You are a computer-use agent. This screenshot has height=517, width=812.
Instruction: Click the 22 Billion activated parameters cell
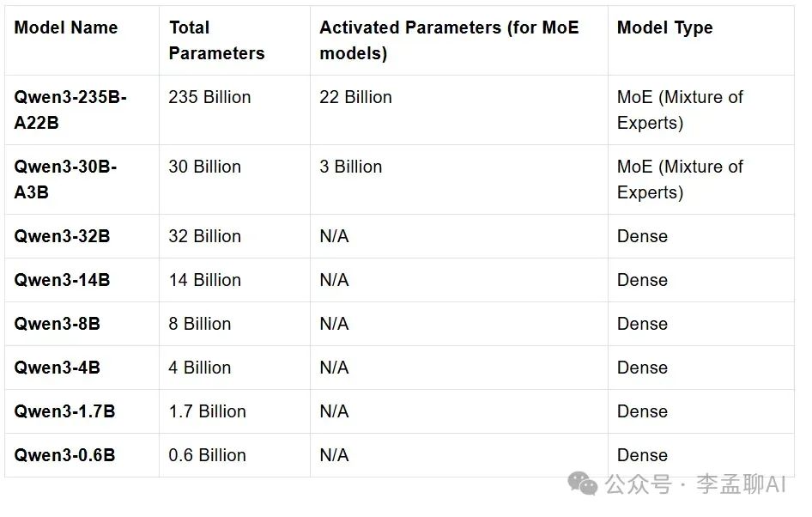pyautogui.click(x=355, y=97)
